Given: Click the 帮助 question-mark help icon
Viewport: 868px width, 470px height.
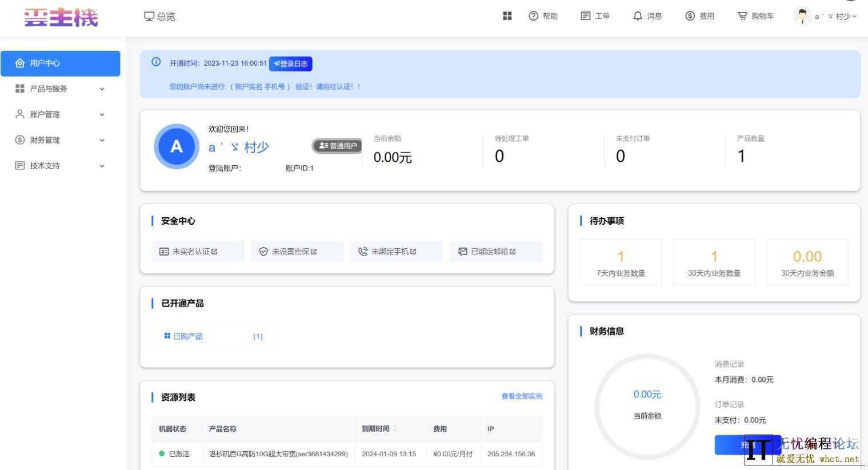Looking at the screenshot, I should (534, 15).
